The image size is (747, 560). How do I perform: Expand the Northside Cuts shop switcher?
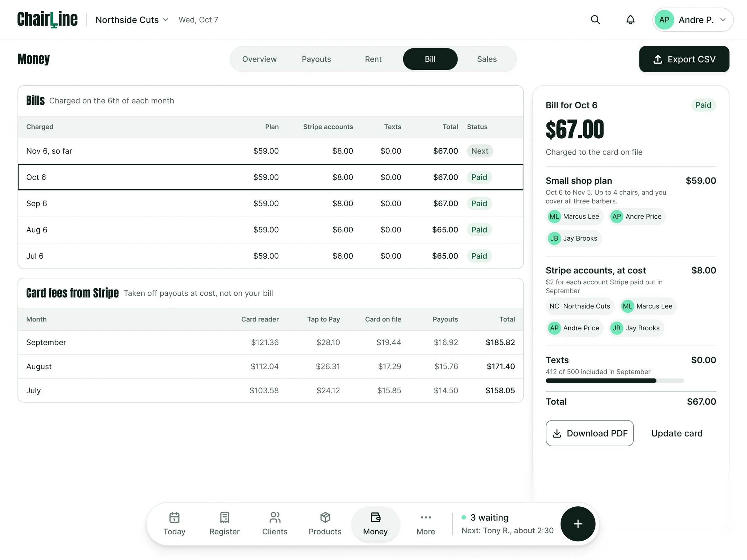click(132, 20)
